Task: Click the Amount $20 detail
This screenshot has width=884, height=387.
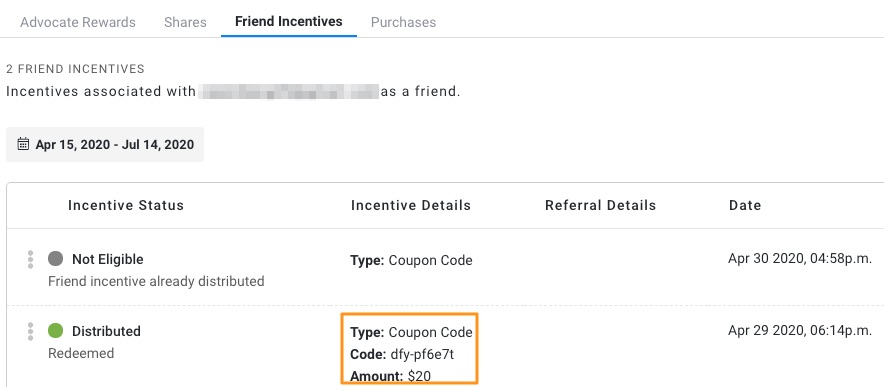Action: click(391, 376)
